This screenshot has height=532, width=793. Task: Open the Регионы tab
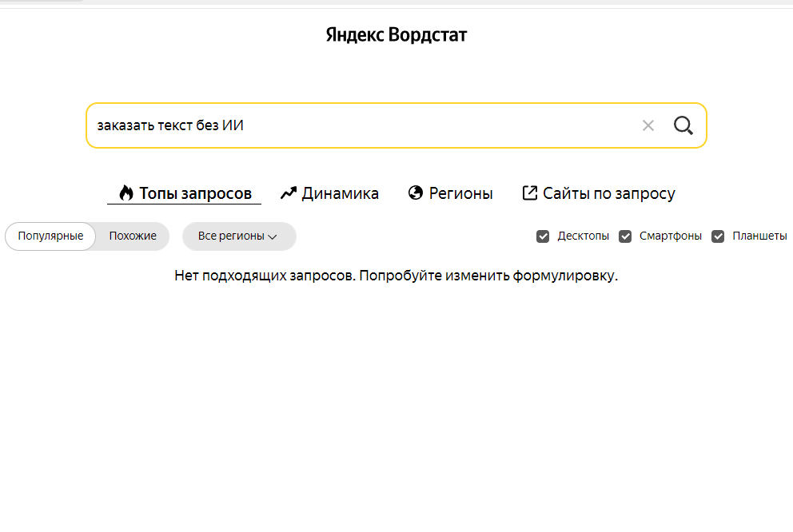pos(460,193)
